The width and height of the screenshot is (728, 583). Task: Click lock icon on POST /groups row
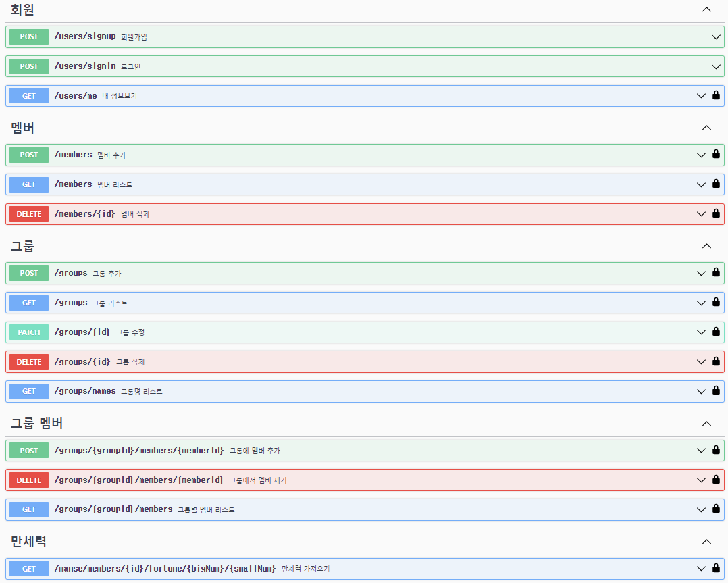coord(716,272)
